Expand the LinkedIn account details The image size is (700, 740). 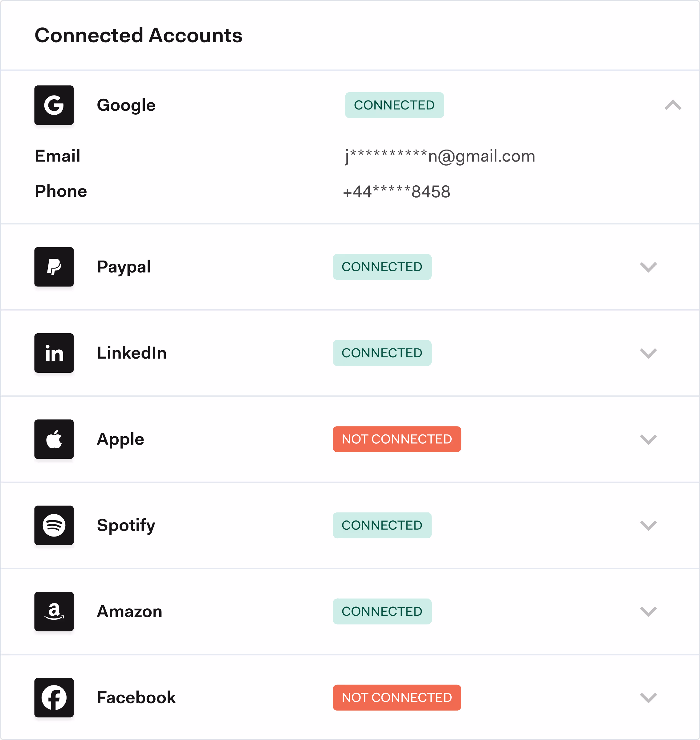pyautogui.click(x=648, y=353)
